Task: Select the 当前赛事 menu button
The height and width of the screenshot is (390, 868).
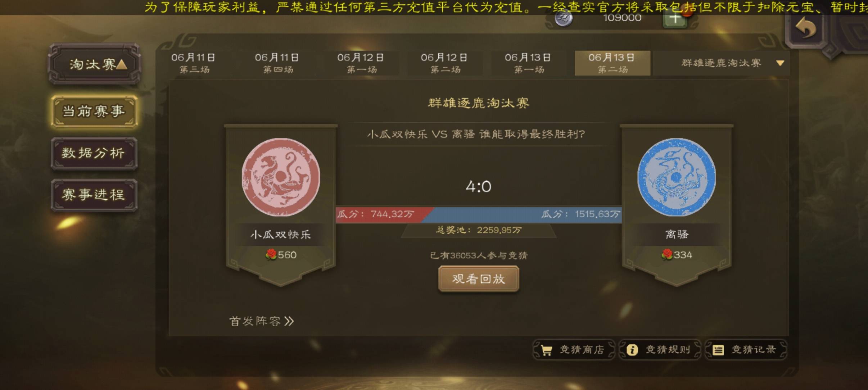Action: tap(94, 112)
